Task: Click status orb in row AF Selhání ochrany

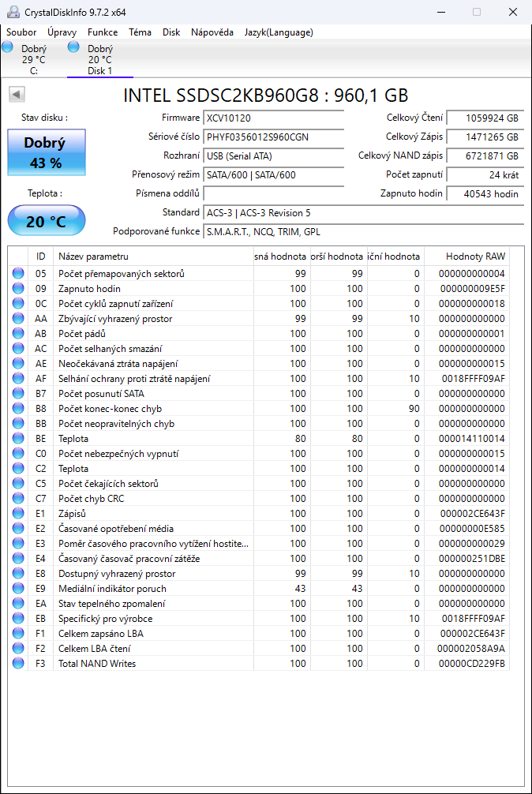Action: coord(18,379)
